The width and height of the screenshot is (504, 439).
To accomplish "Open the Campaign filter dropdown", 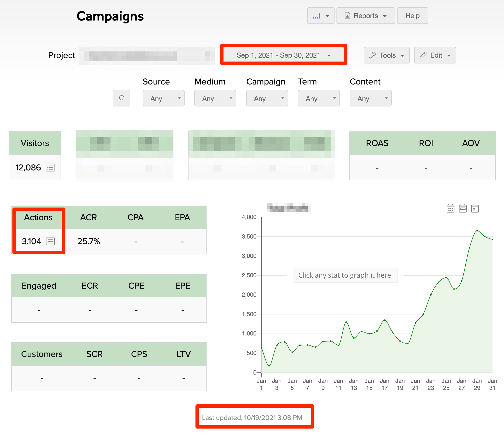I will 267,98.
